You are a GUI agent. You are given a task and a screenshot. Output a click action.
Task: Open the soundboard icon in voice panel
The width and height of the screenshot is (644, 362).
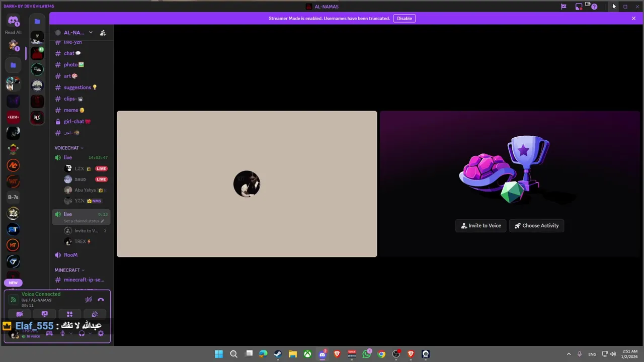(95, 314)
